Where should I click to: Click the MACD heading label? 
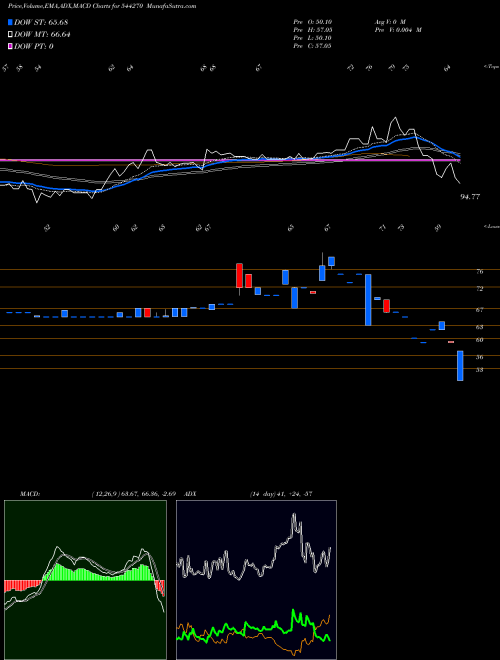coord(30,493)
